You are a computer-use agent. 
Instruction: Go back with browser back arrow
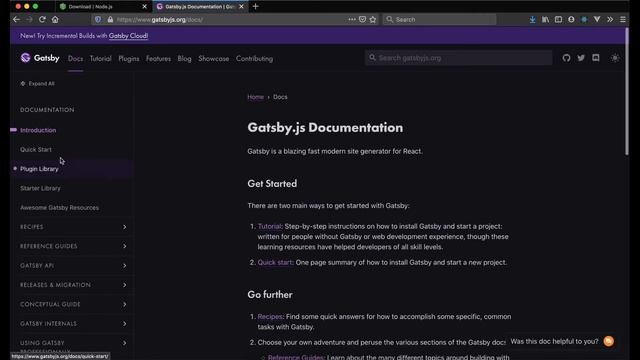pyautogui.click(x=16, y=19)
